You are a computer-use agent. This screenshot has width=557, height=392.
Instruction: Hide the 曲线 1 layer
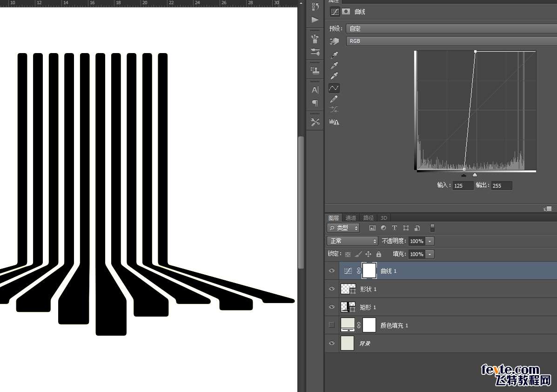(x=332, y=271)
